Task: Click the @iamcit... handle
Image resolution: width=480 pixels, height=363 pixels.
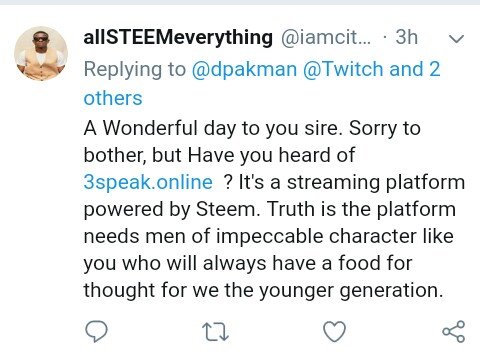Action: (x=326, y=37)
